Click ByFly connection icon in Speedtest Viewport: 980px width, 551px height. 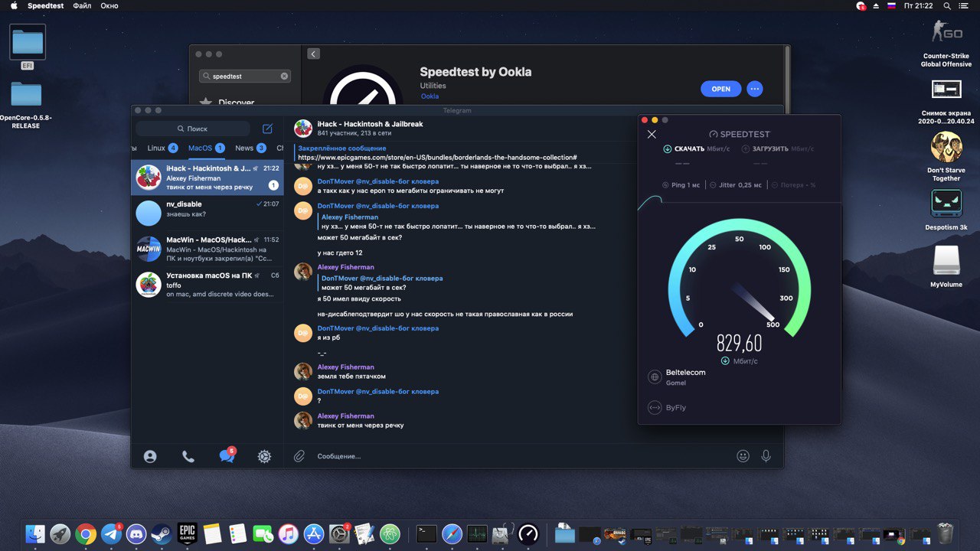[x=655, y=408]
